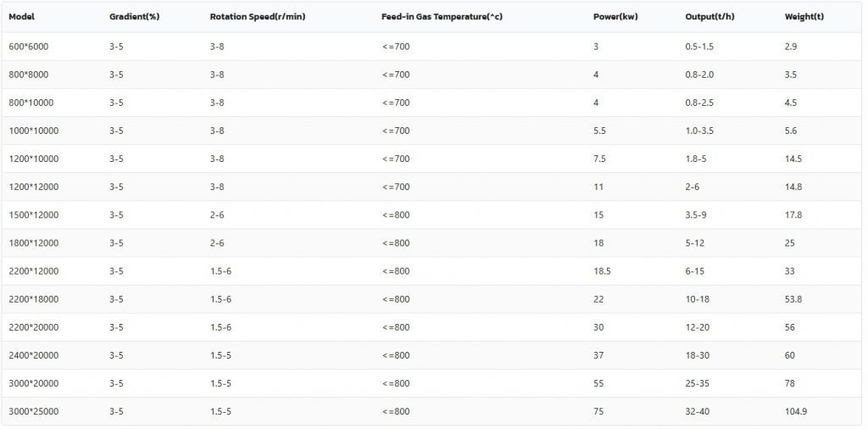The height and width of the screenshot is (429, 868).
Task: Select the Output(t/h) column header
Action: click(x=708, y=17)
